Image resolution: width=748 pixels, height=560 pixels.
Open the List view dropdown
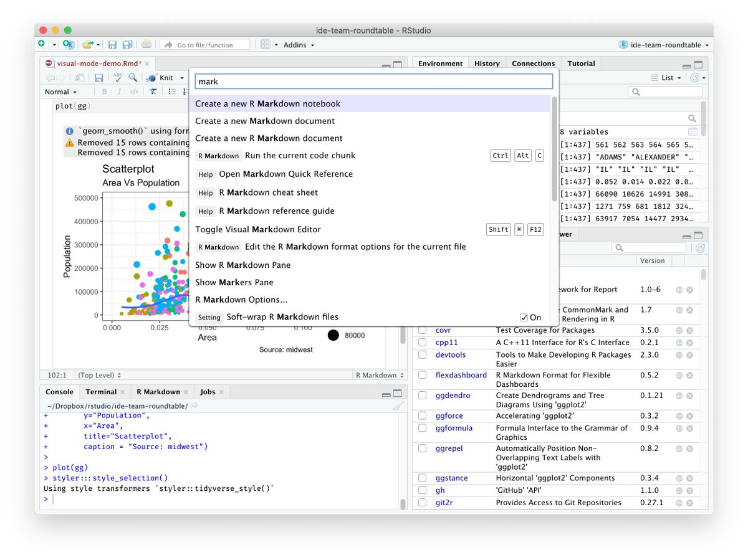click(x=666, y=78)
